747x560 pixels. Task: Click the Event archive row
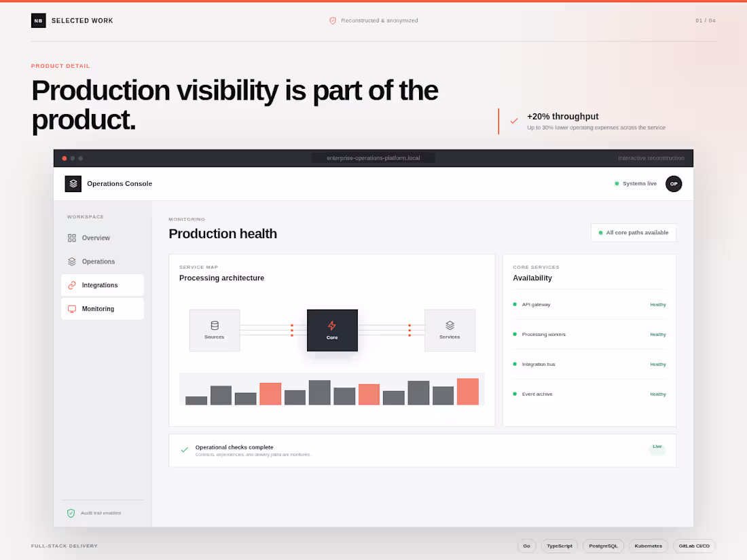589,394
